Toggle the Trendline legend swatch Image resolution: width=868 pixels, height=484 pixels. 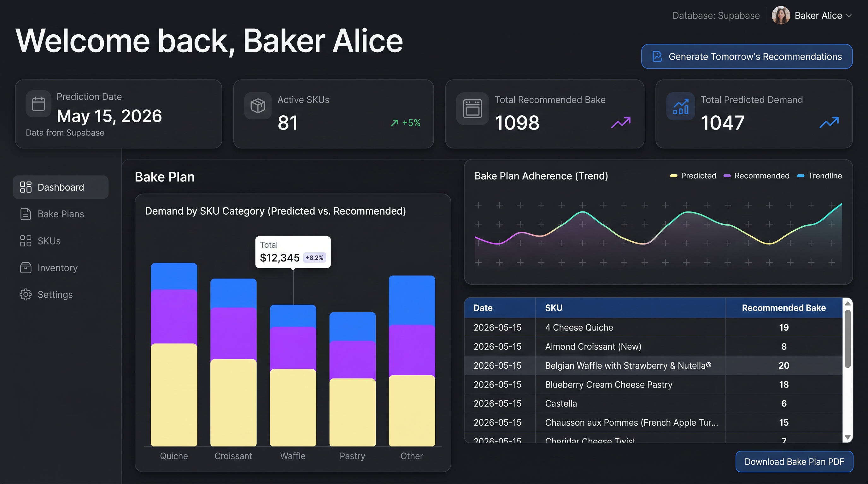pos(801,176)
